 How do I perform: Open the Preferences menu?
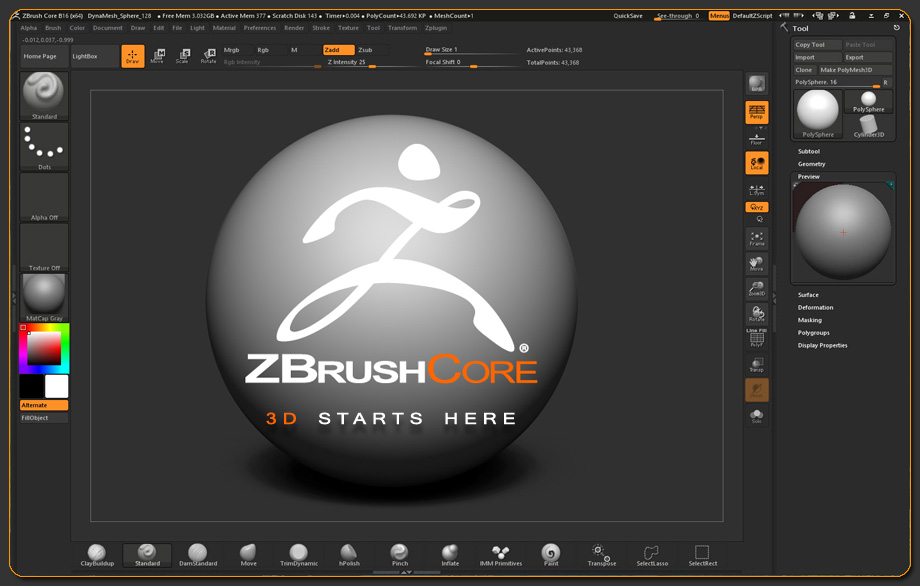pyautogui.click(x=260, y=28)
